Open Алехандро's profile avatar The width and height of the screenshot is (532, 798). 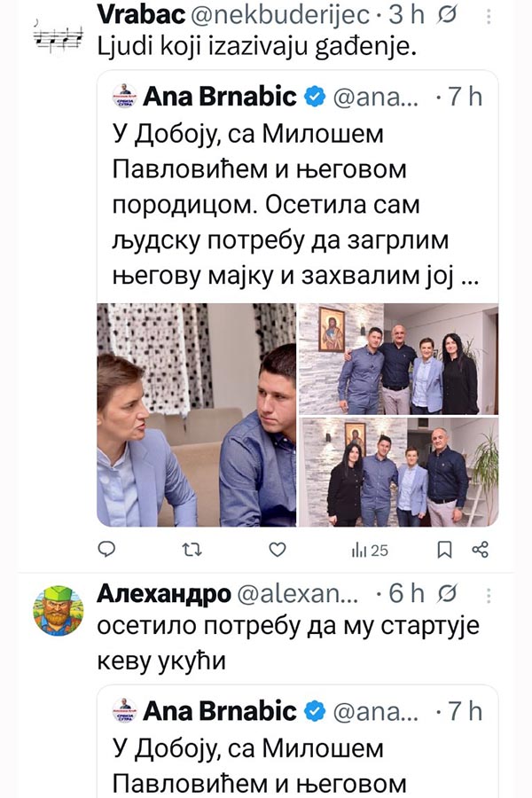58,610
